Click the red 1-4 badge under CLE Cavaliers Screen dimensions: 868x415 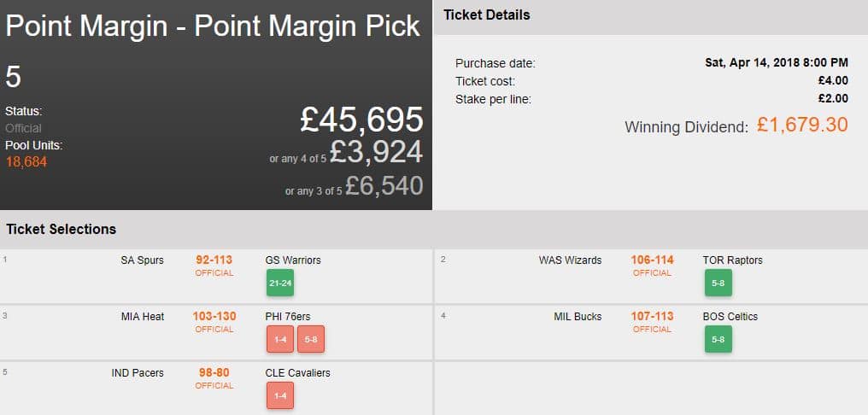(x=280, y=395)
